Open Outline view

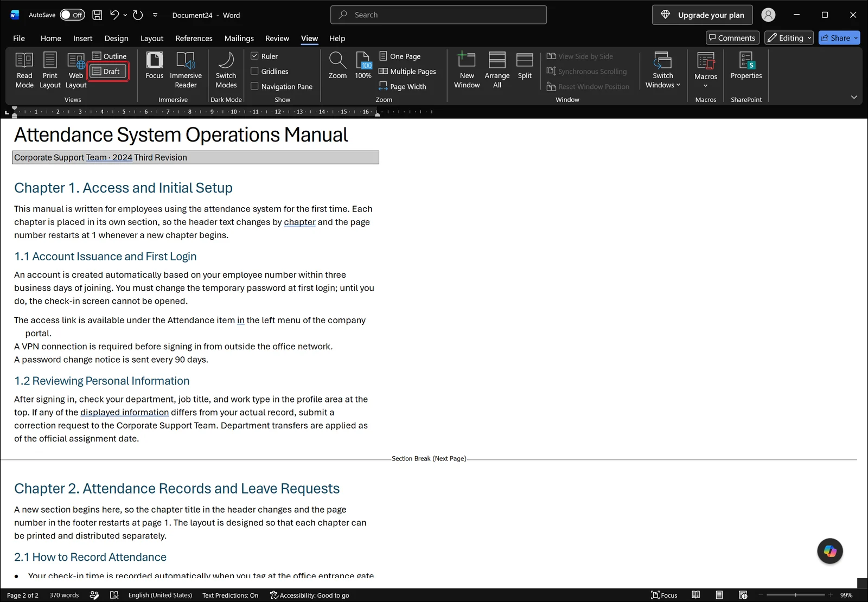click(x=109, y=56)
